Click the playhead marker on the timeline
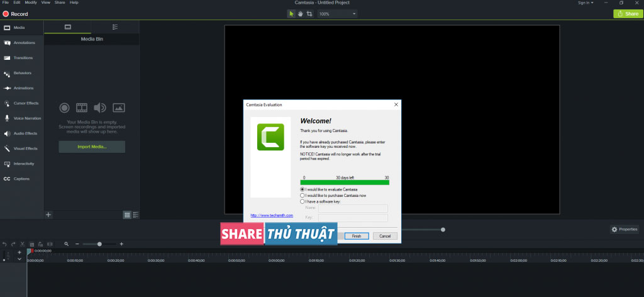This screenshot has height=297, width=644. point(29,250)
